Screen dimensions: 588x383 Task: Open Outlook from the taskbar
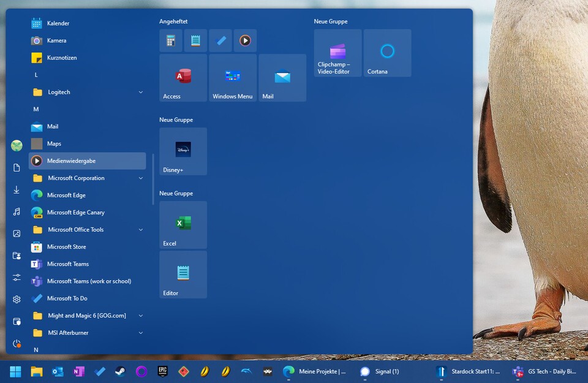pos(59,371)
